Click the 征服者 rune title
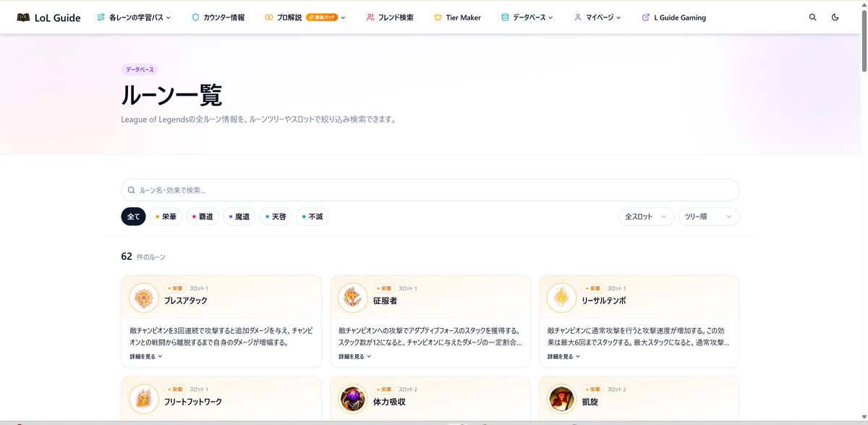 (385, 300)
